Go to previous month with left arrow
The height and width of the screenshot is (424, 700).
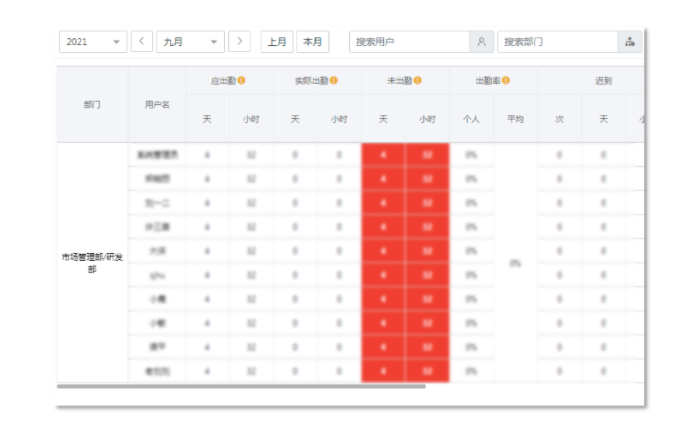click(142, 42)
